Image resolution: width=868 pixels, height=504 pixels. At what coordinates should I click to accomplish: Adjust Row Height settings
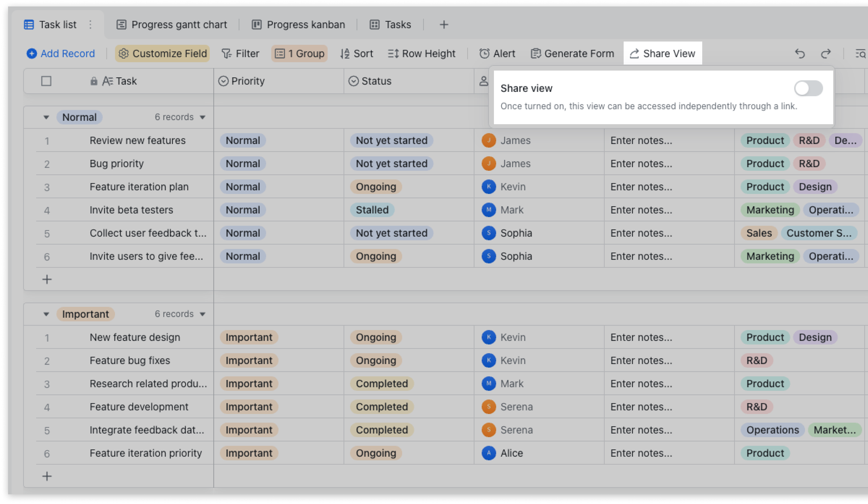click(421, 53)
